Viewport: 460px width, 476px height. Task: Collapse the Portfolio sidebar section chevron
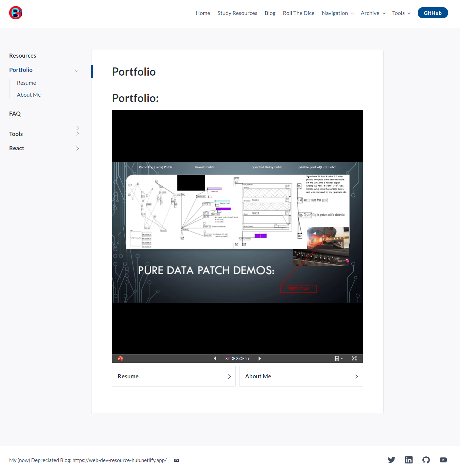coord(77,71)
